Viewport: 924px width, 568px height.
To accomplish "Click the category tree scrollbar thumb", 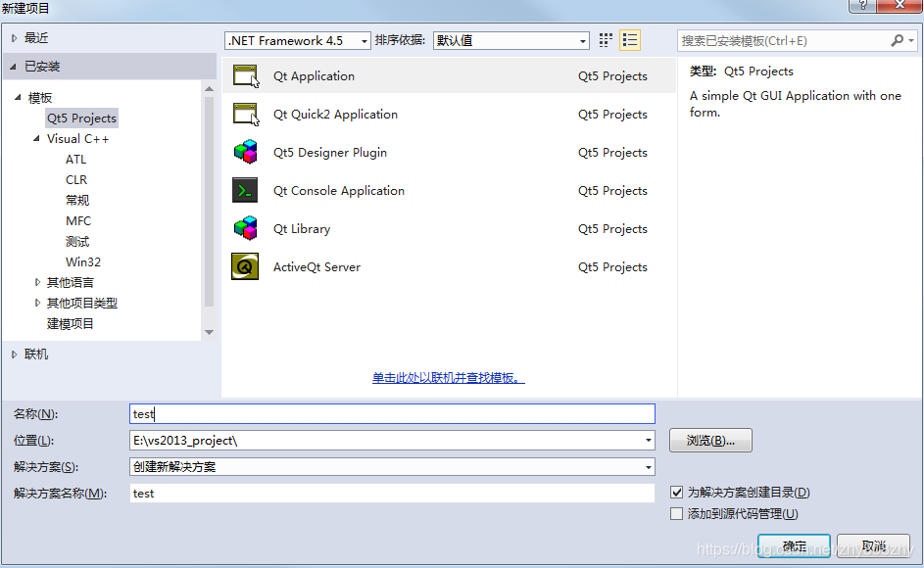I will [x=209, y=201].
